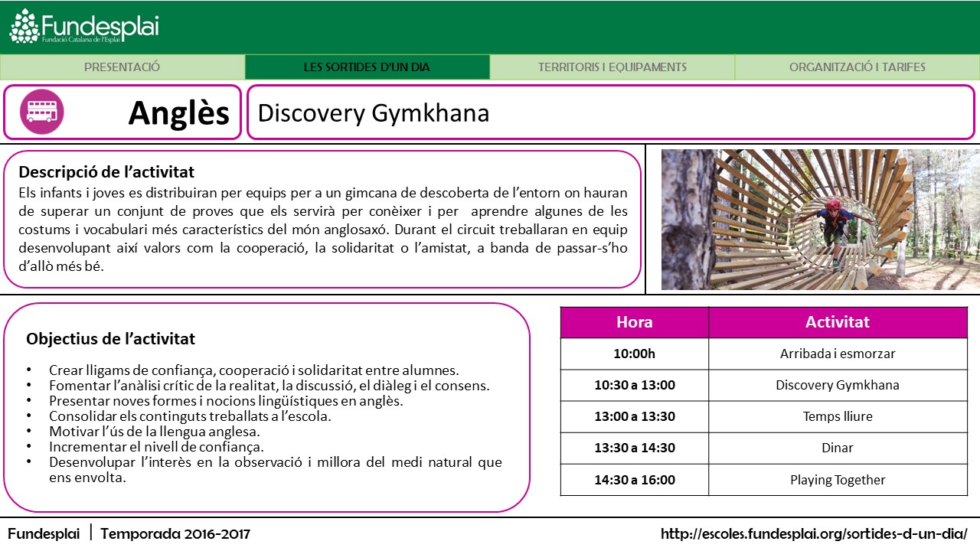
Task: Click the Temporada 2016-2017 footer text
Action: point(175,533)
